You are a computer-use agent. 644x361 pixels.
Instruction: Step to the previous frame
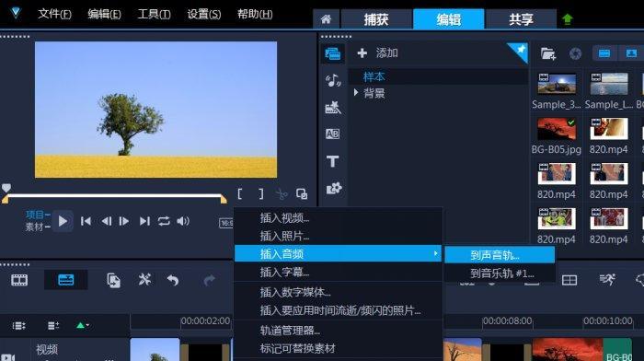(107, 221)
